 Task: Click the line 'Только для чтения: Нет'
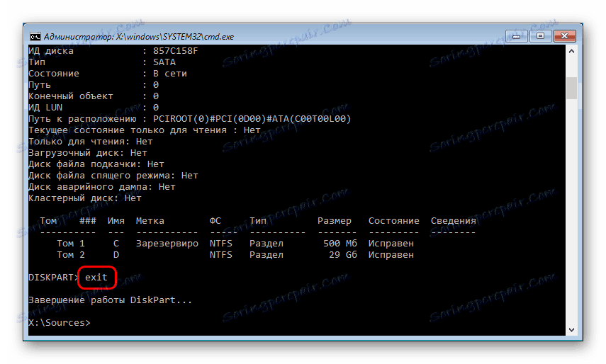[91, 142]
